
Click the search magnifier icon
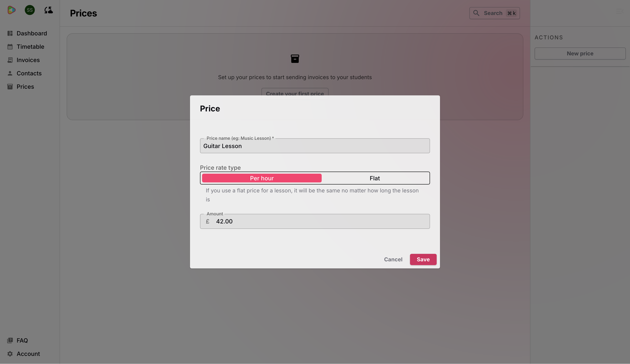(x=476, y=13)
